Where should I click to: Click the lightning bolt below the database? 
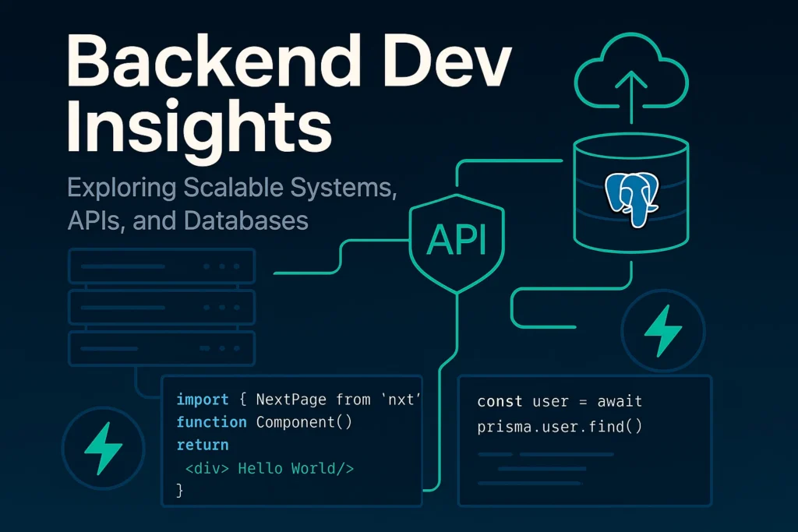point(663,331)
